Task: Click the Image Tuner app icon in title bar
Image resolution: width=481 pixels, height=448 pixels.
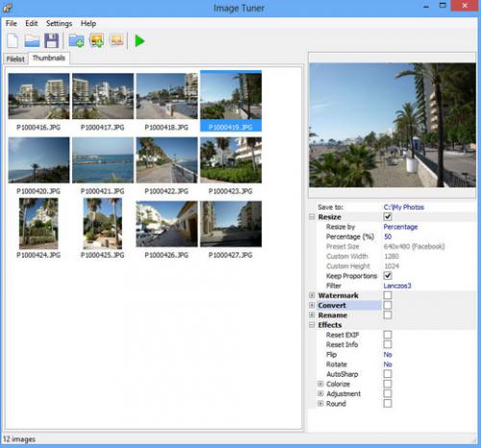Action: (x=7, y=8)
